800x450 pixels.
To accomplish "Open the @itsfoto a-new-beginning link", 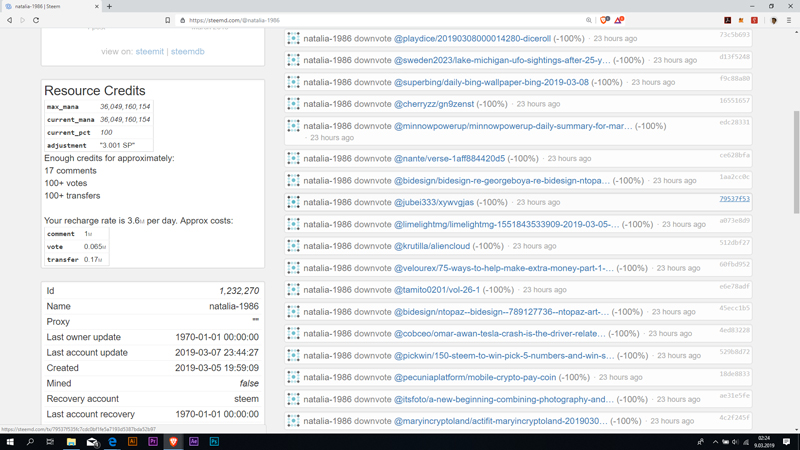I will (504, 399).
